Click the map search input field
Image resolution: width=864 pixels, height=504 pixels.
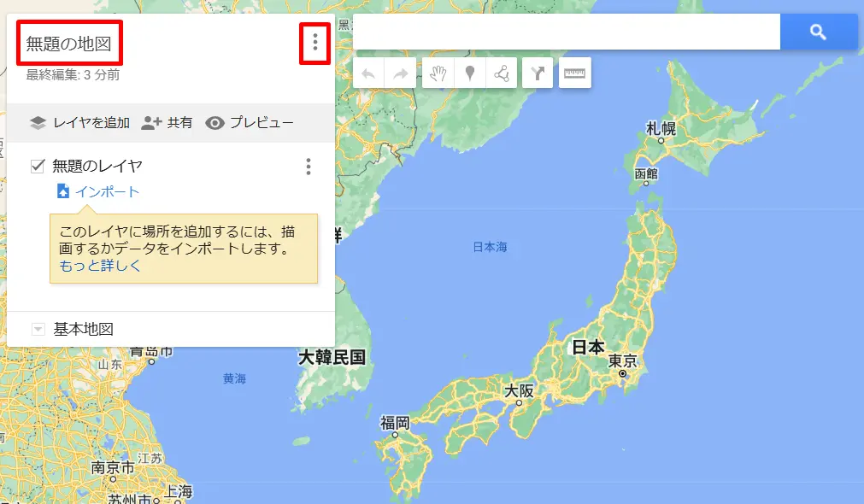click(x=567, y=32)
